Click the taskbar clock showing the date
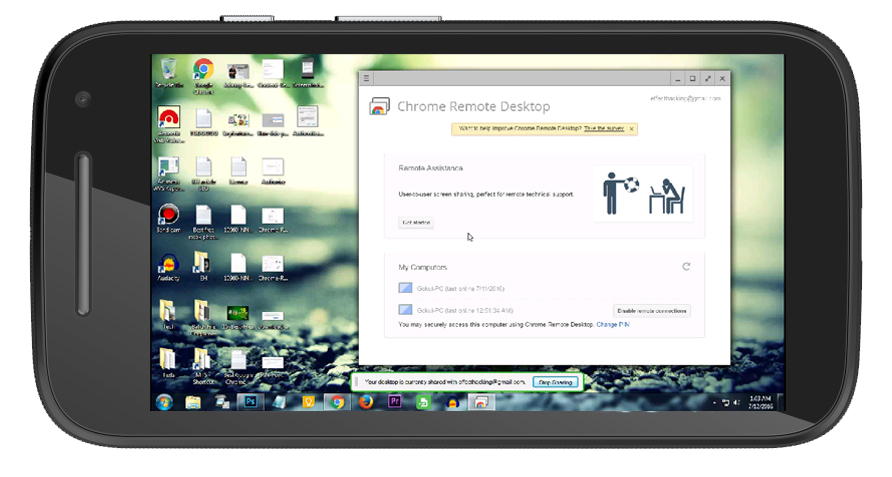 761,402
